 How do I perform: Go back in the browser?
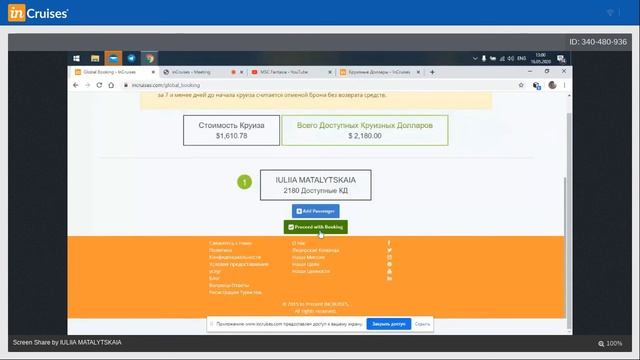click(76, 85)
